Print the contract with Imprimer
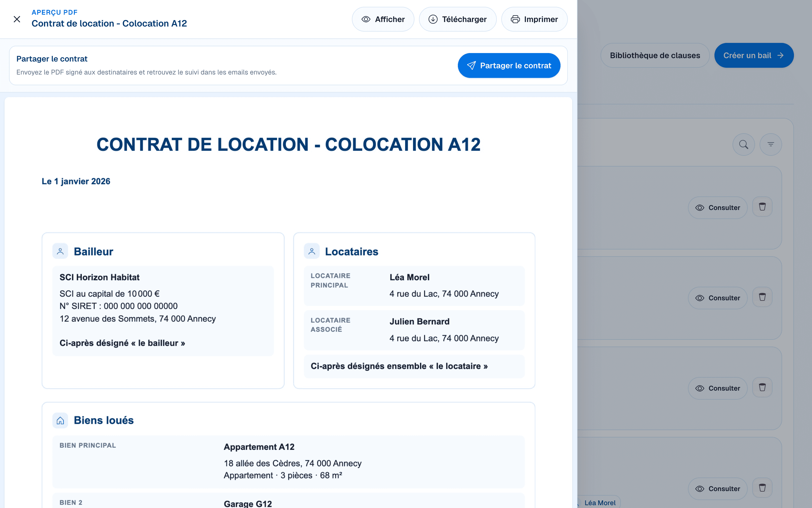Viewport: 812px width, 508px height. (534, 19)
